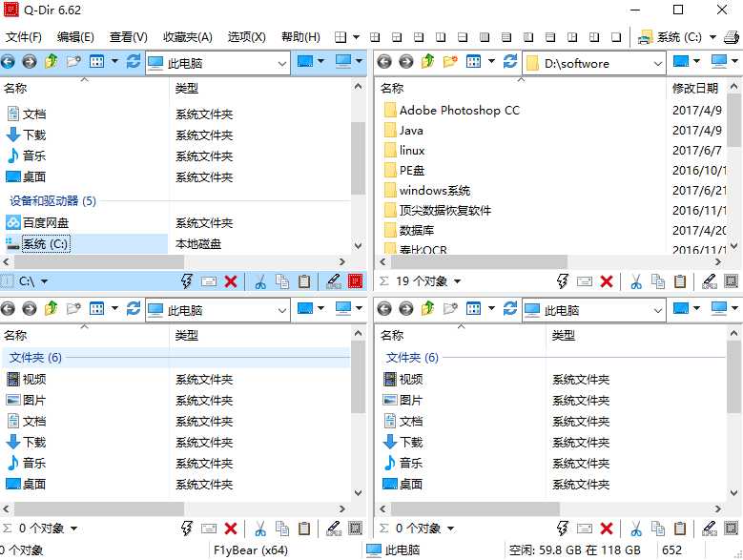
Task: Click the red Q-Dir icon in top-left pane bar
Action: [x=355, y=281]
